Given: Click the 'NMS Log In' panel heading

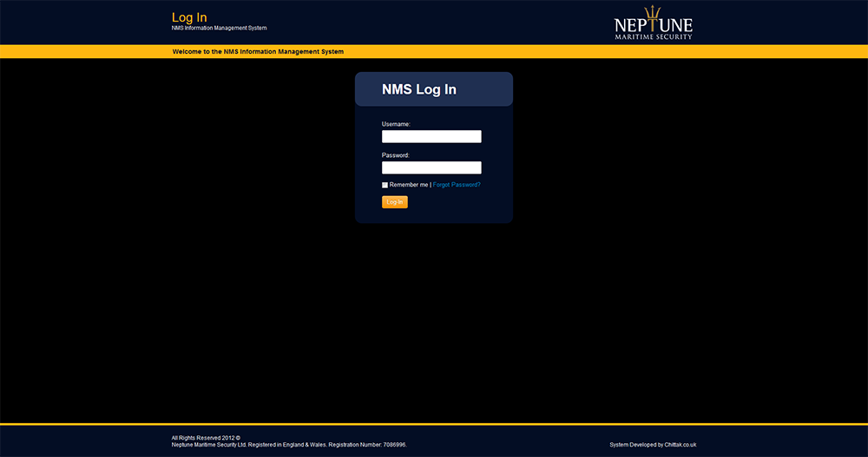Looking at the screenshot, I should pos(419,89).
